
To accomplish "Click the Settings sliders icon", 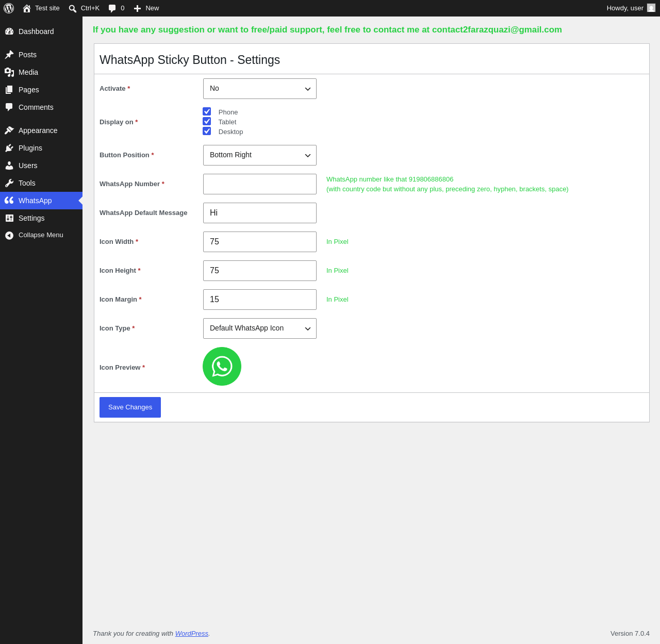I will [9, 218].
